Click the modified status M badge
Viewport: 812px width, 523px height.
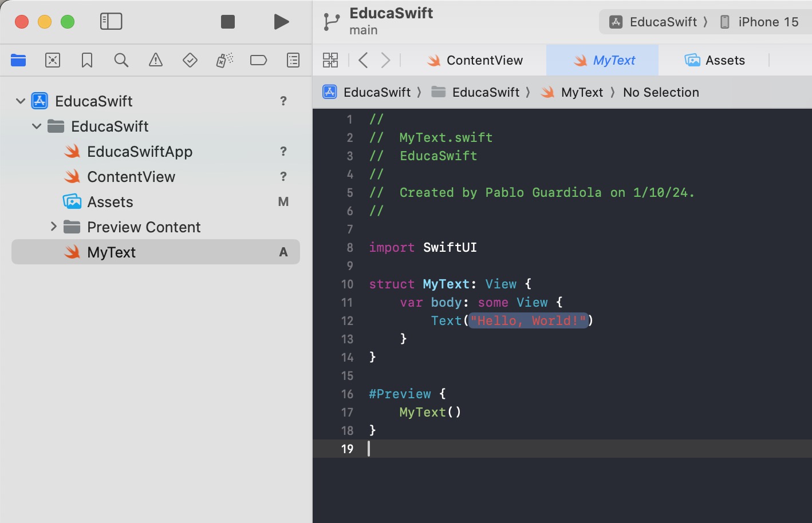(x=283, y=202)
